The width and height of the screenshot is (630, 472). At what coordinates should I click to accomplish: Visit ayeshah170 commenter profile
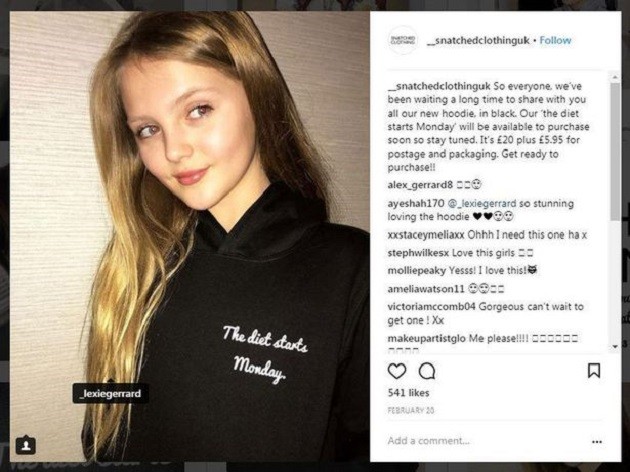click(416, 204)
